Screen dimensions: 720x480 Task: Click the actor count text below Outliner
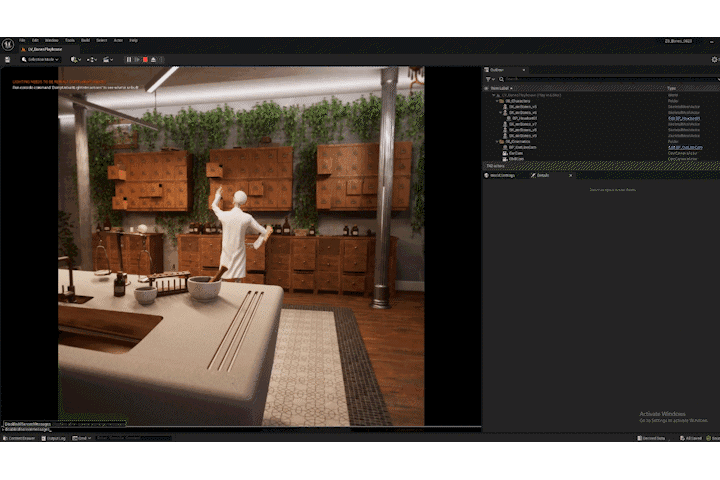point(495,166)
